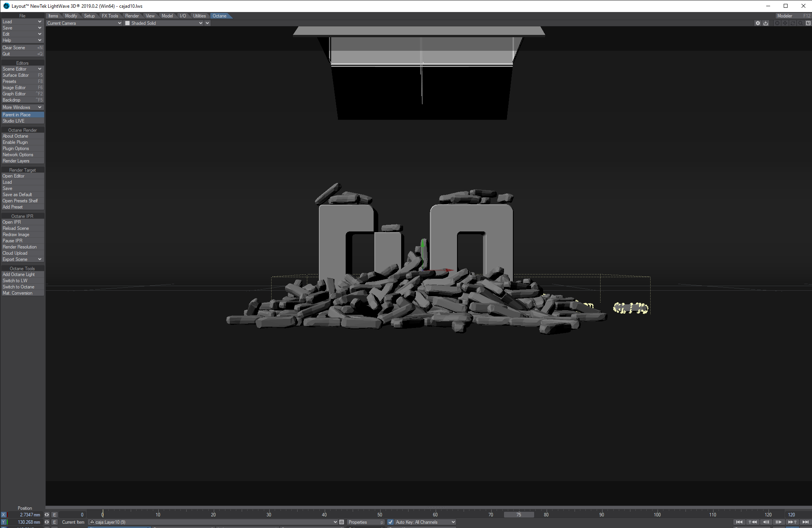Open item picker icon beside Current Item
This screenshot has width=812, height=528.
click(342, 522)
